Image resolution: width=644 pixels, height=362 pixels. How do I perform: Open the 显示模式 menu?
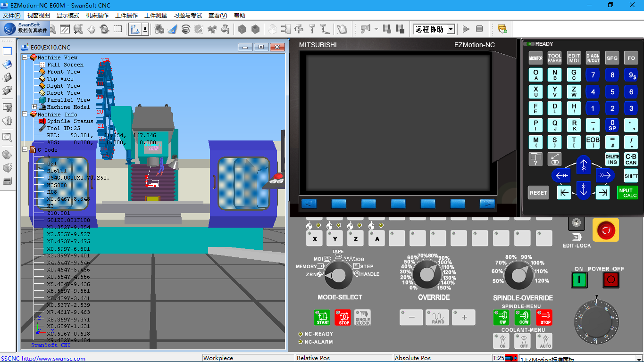[x=68, y=16]
